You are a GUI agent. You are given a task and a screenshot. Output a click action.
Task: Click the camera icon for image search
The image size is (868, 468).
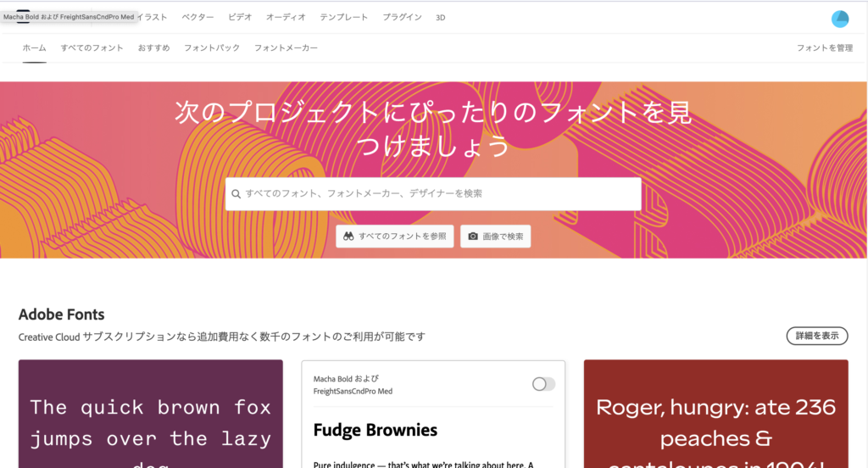473,237
